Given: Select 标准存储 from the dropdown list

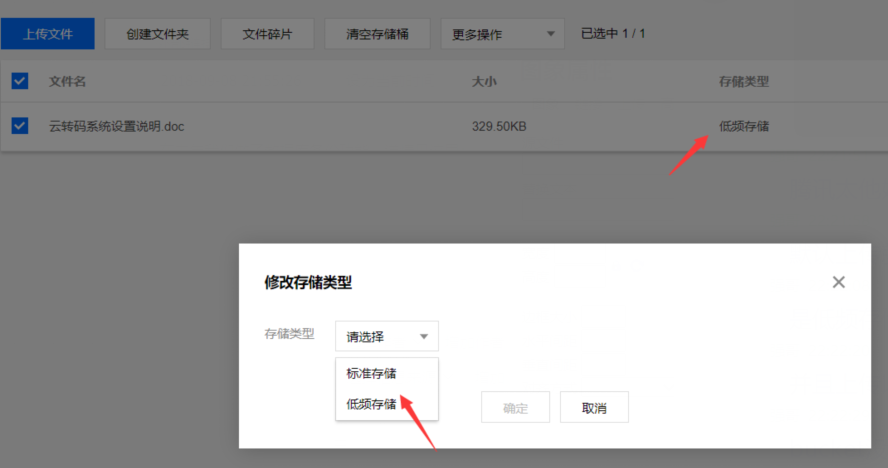Looking at the screenshot, I should pos(371,374).
